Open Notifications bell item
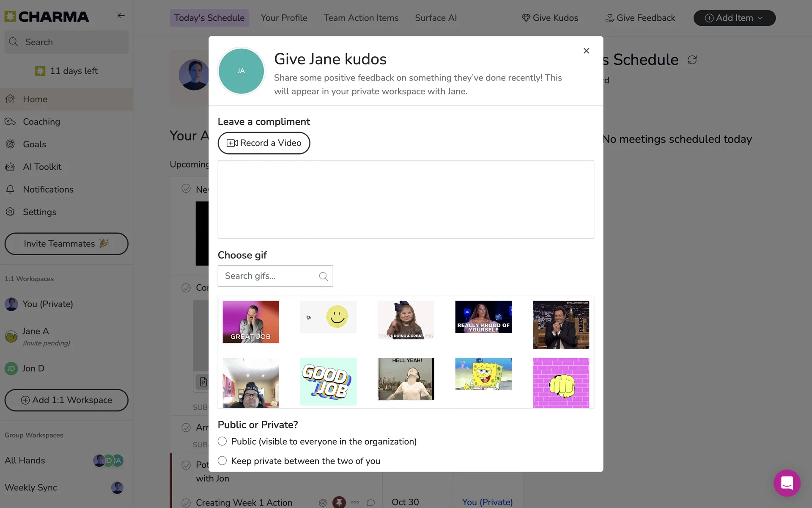 48,190
